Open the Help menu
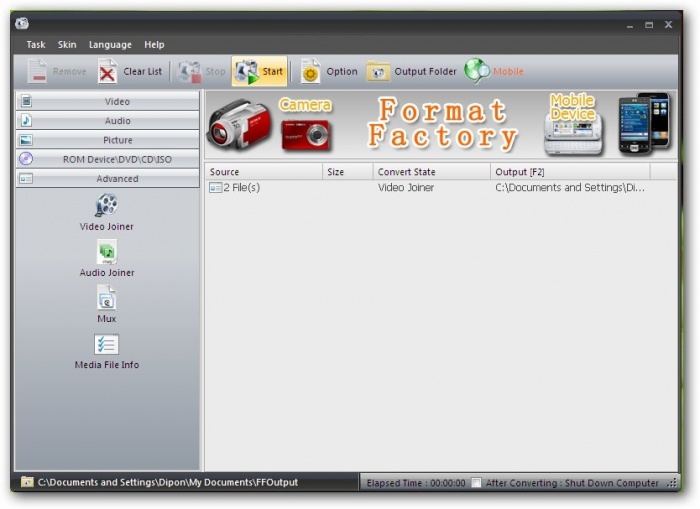 coord(154,45)
